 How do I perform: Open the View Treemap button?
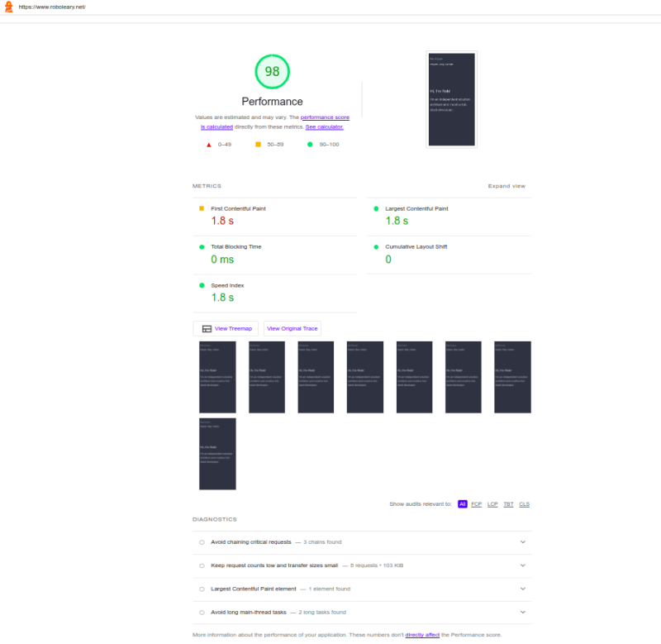pos(226,328)
